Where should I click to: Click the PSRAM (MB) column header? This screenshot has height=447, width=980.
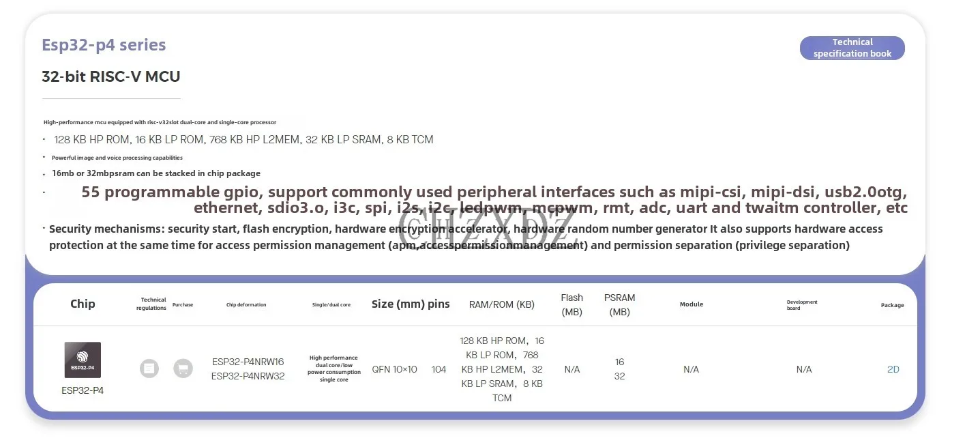[x=619, y=304]
